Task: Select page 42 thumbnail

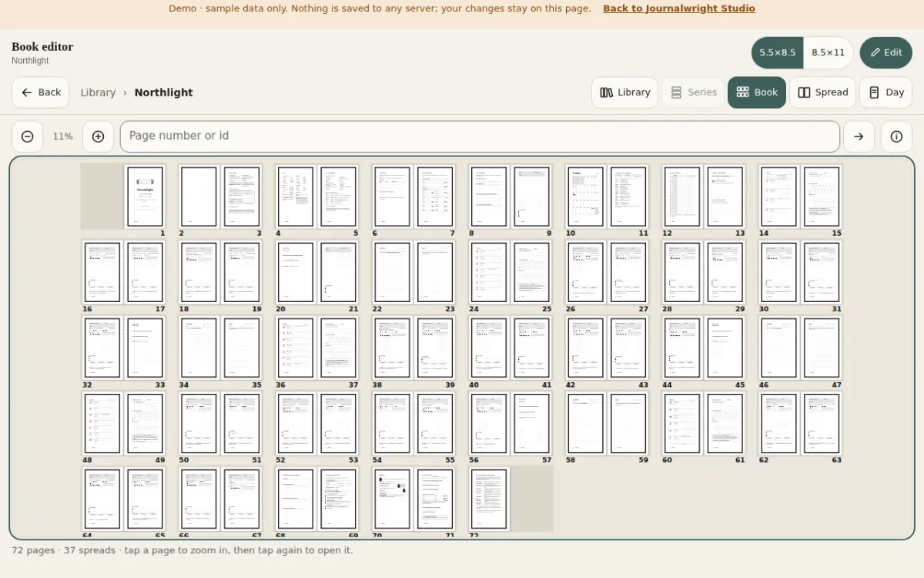Action: tap(585, 348)
